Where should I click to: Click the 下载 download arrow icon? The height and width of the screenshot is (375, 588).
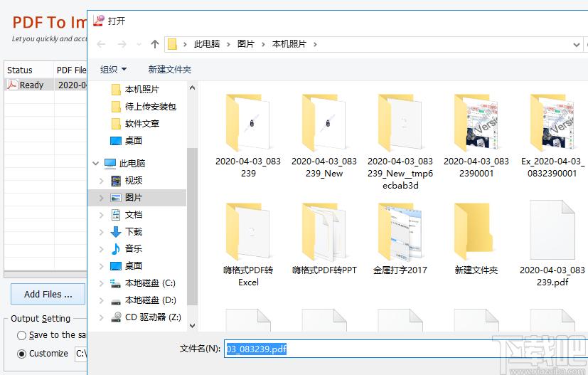(116, 231)
